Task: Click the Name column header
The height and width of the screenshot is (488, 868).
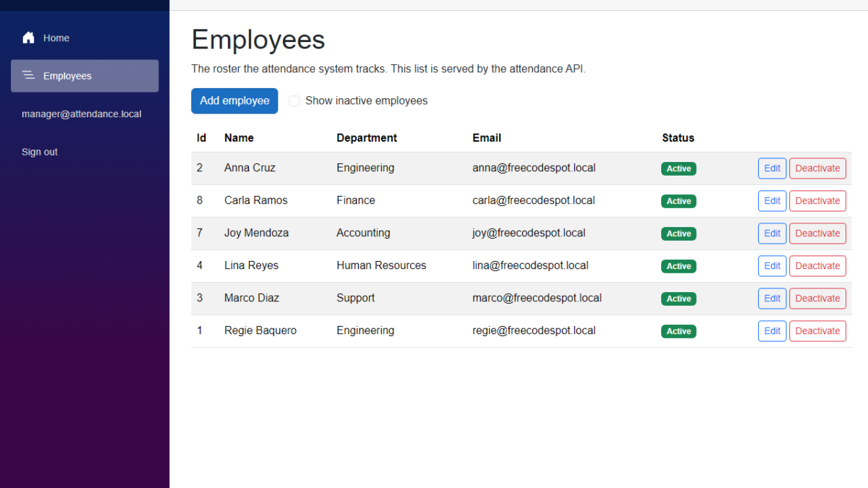Action: pyautogui.click(x=239, y=137)
